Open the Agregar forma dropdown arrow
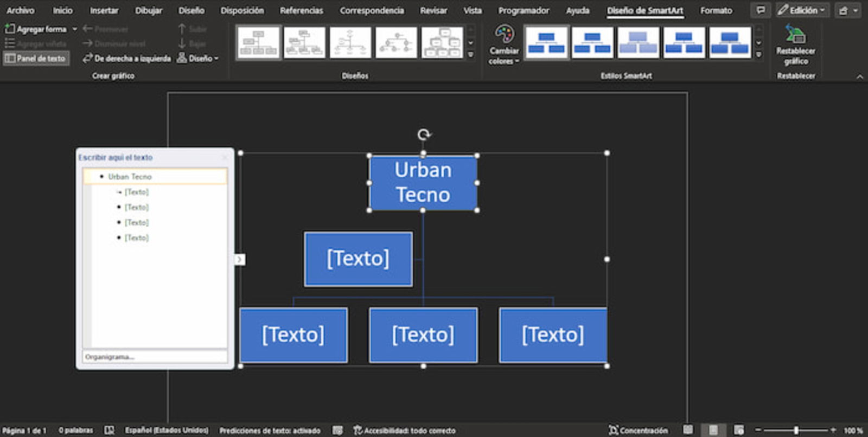Image resolution: width=868 pixels, height=437 pixels. 74,29
